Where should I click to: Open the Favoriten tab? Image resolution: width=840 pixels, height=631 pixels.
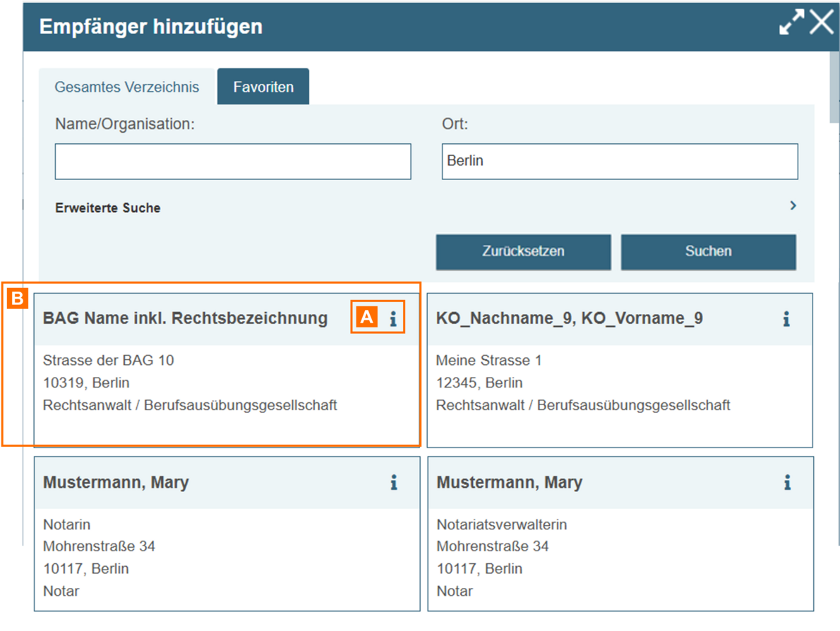[x=263, y=88]
